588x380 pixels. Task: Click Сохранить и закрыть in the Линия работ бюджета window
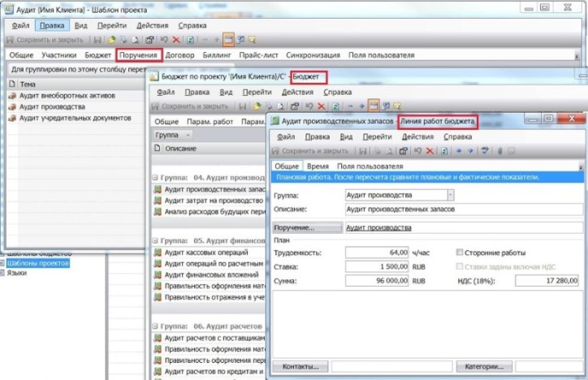(310, 151)
